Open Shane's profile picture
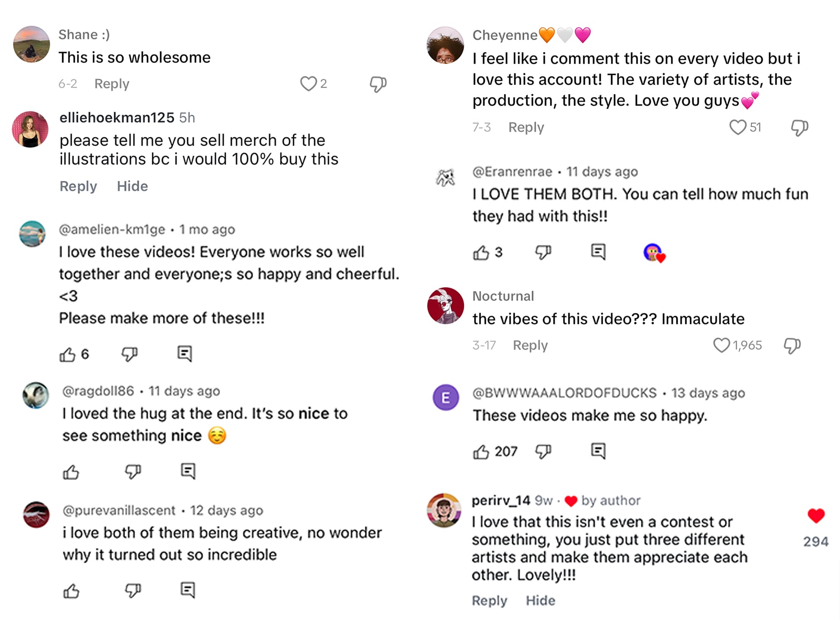The height and width of the screenshot is (642, 840). click(31, 44)
